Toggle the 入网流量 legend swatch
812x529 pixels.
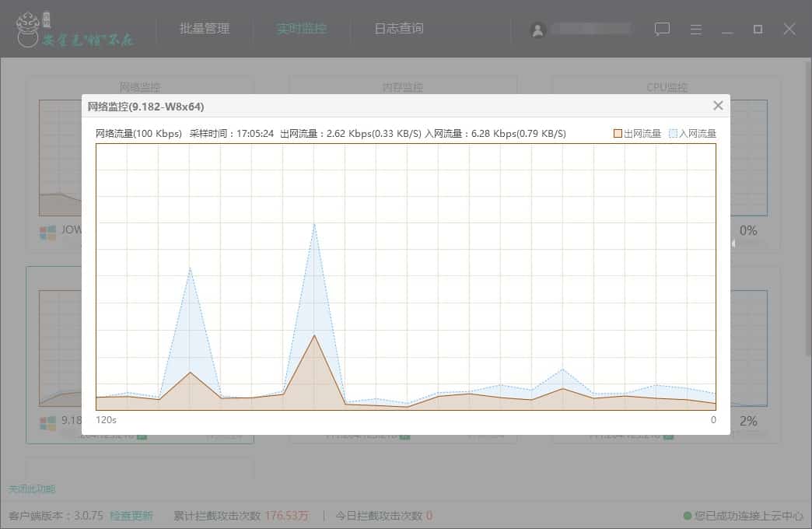[x=673, y=134]
